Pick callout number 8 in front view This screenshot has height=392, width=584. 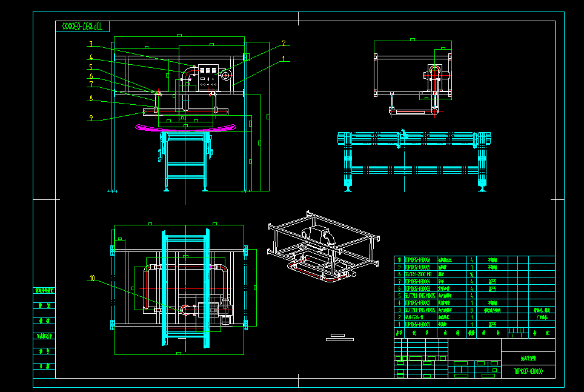point(90,98)
